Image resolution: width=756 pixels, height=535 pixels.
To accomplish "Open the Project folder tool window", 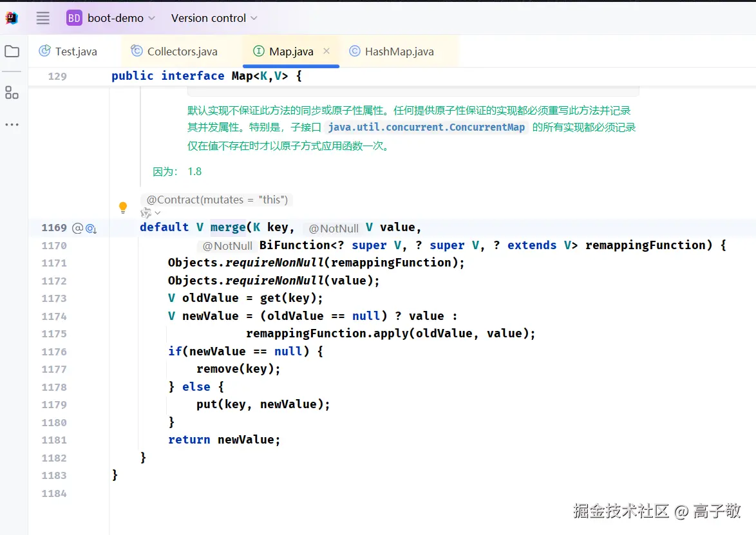I will tap(12, 51).
